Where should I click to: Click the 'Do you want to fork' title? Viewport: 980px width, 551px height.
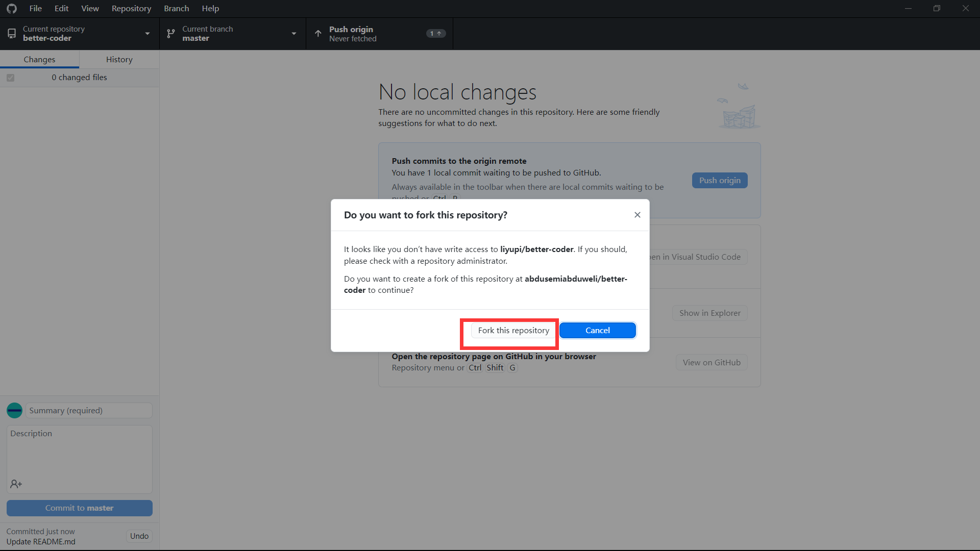(426, 215)
